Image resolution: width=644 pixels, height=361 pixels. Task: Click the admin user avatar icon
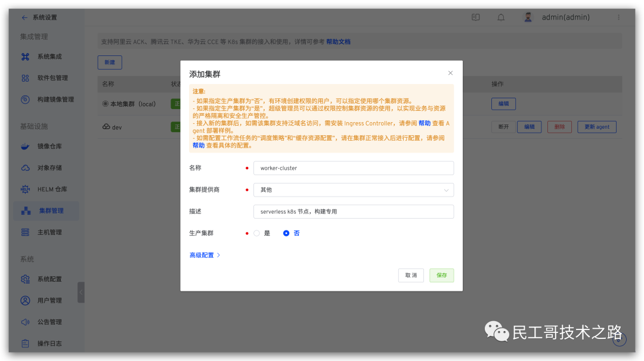click(528, 17)
